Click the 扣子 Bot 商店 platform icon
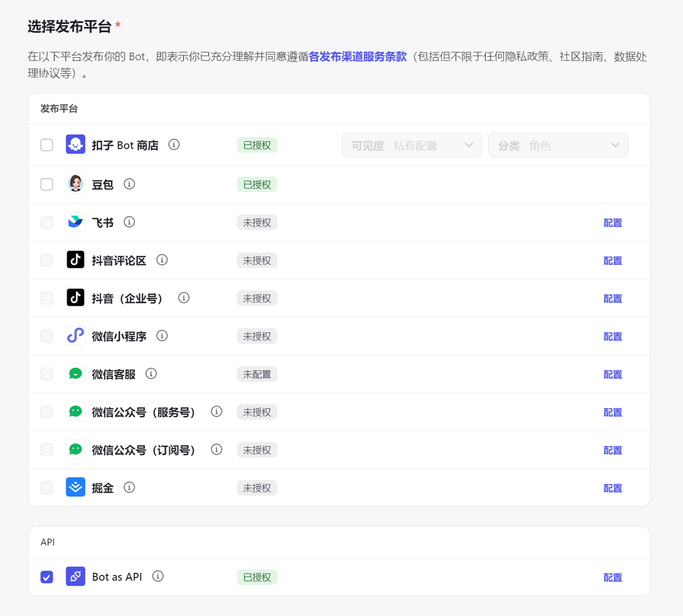 pos(75,144)
